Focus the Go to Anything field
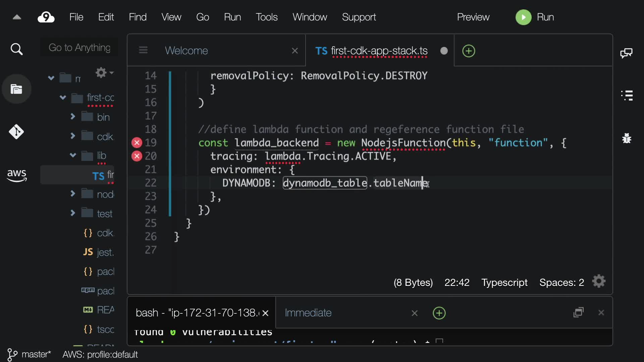The width and height of the screenshot is (644, 362). (79, 48)
